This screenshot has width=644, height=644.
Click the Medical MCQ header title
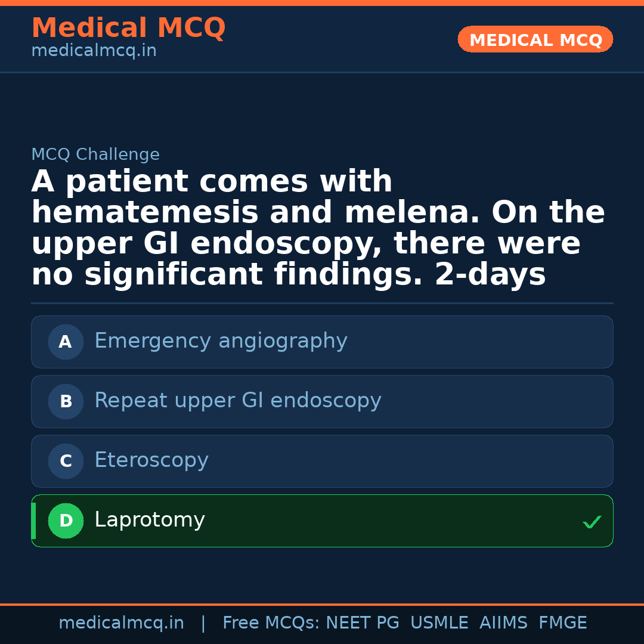(x=128, y=28)
